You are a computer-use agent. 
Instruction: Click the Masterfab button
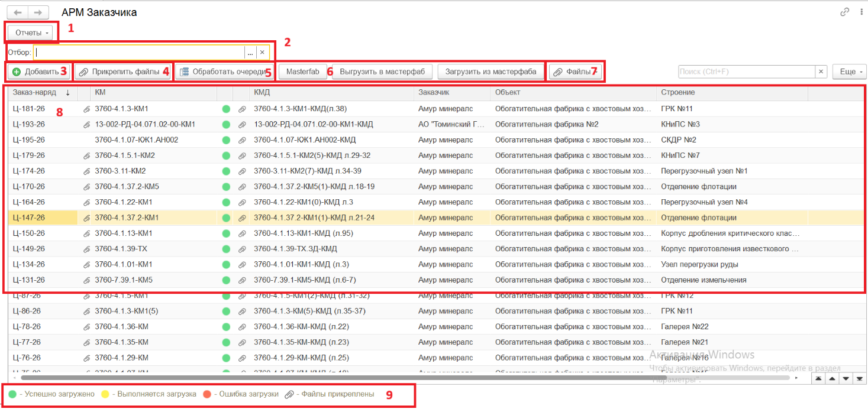tap(303, 72)
